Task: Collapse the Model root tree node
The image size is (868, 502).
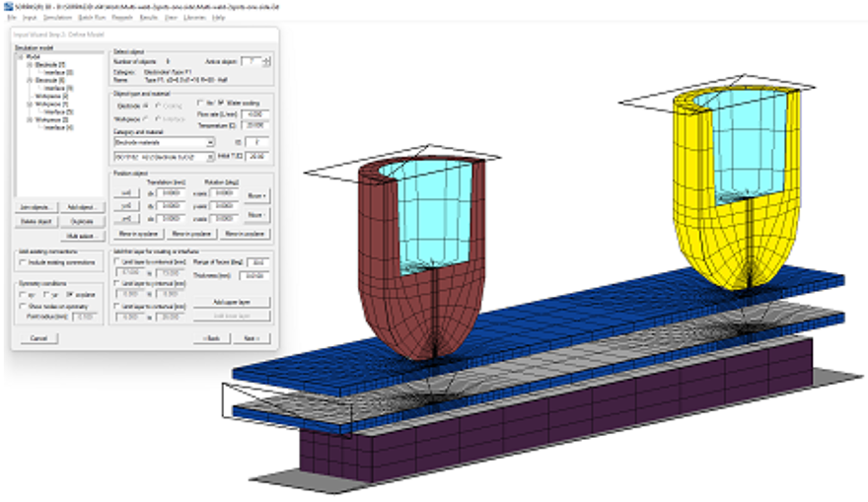Action: click(18, 56)
